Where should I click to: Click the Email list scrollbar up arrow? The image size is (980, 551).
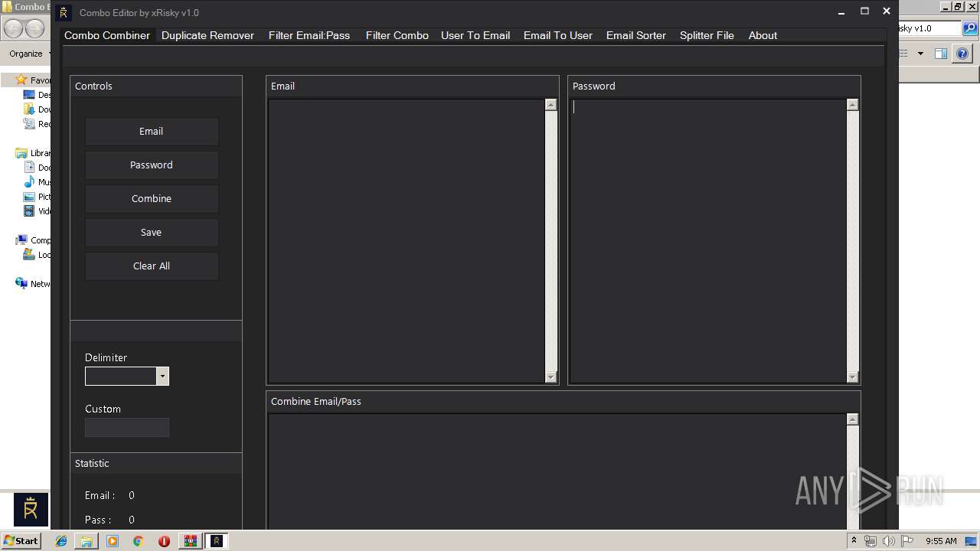point(551,105)
